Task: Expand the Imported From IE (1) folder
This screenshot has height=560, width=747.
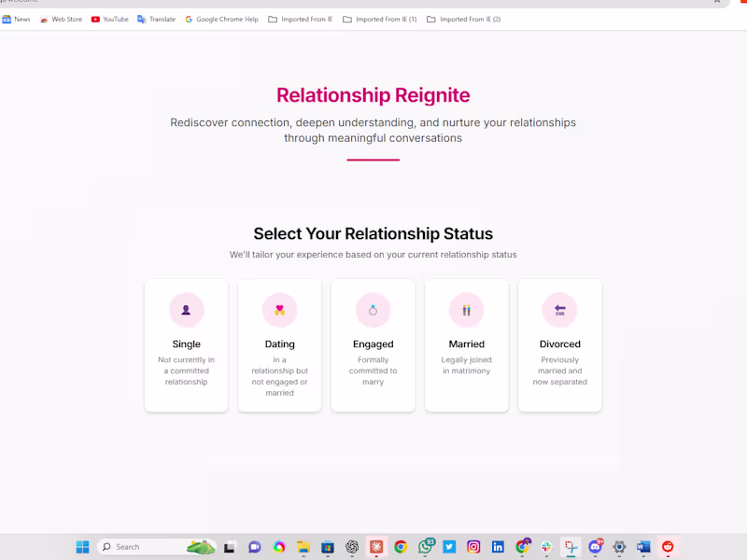Action: 380,20
